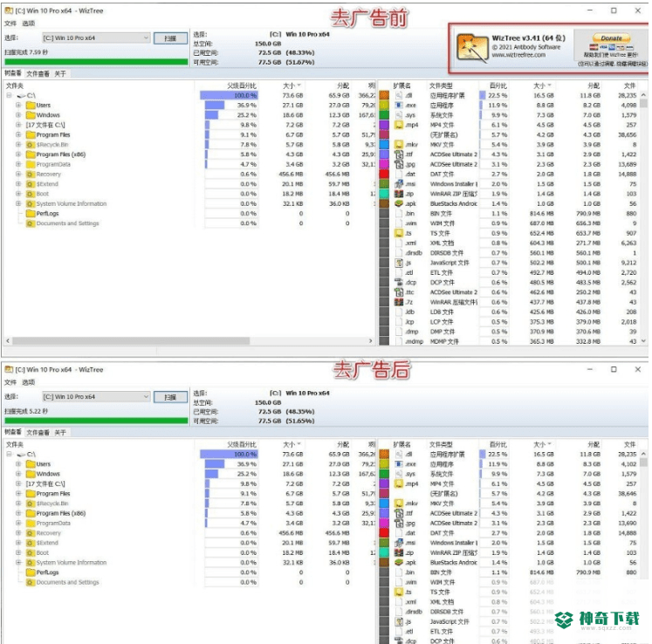This screenshot has width=652, height=644.
Task: Collapse the C:\ root node in upper window
Action: (x=9, y=96)
